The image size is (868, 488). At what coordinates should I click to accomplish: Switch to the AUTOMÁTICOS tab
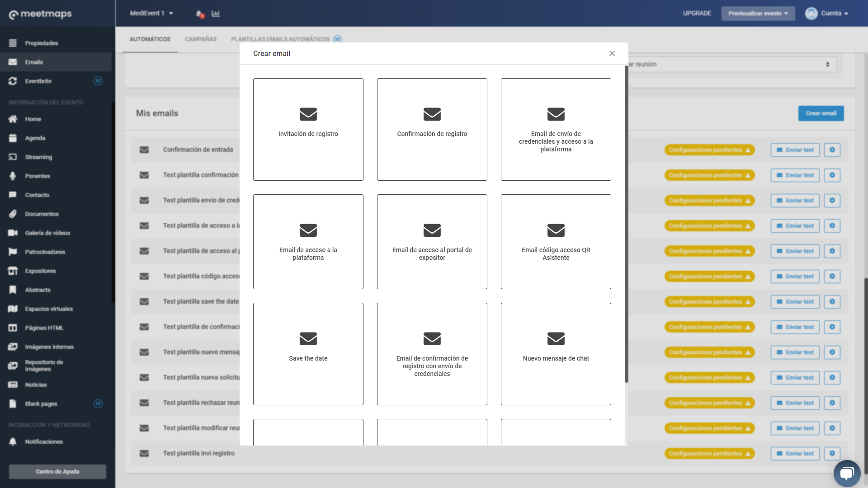click(x=150, y=39)
